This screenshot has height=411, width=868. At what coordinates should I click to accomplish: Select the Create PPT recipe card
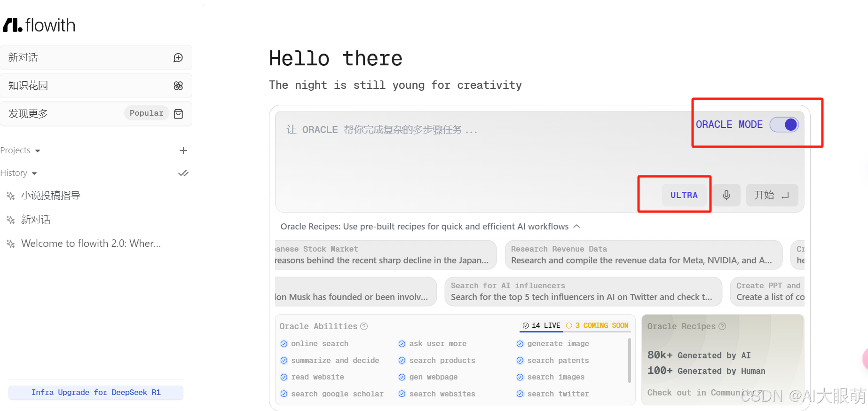[767, 292]
